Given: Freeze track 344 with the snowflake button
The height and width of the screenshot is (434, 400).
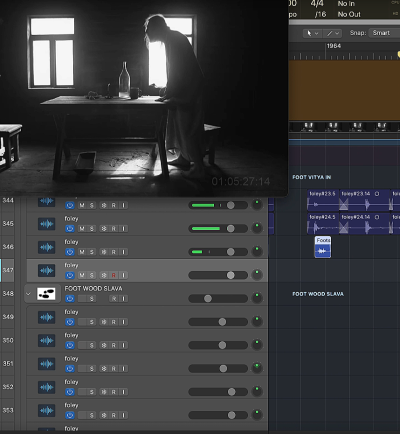Looking at the screenshot, I should (104, 205).
